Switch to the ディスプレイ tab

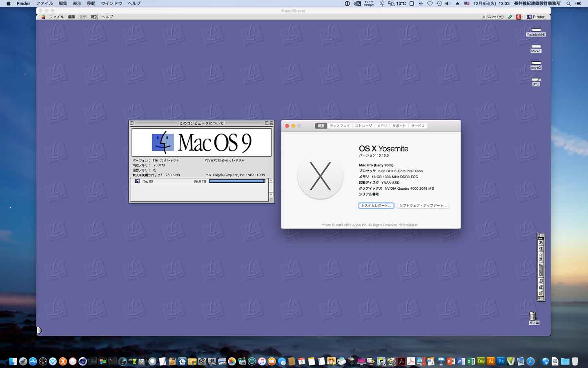point(340,126)
